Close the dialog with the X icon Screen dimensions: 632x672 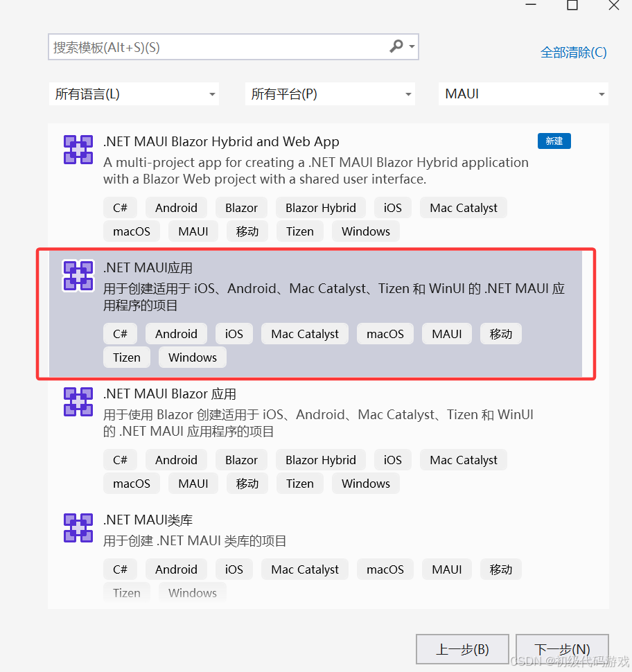pyautogui.click(x=614, y=6)
